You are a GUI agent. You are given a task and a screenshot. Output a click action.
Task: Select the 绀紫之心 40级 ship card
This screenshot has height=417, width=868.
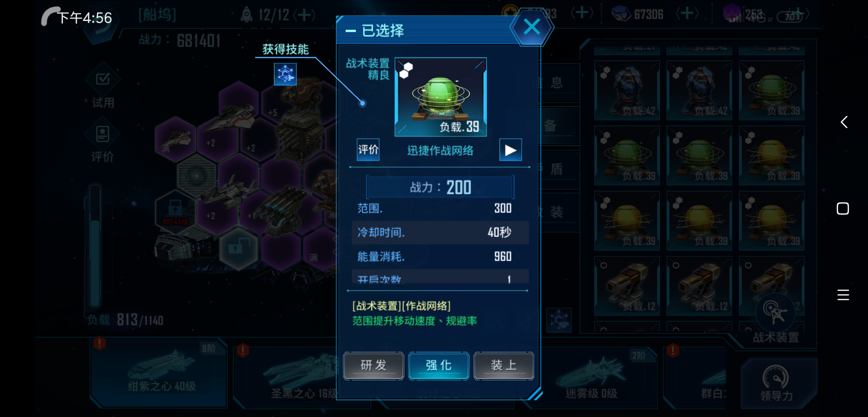point(158,373)
